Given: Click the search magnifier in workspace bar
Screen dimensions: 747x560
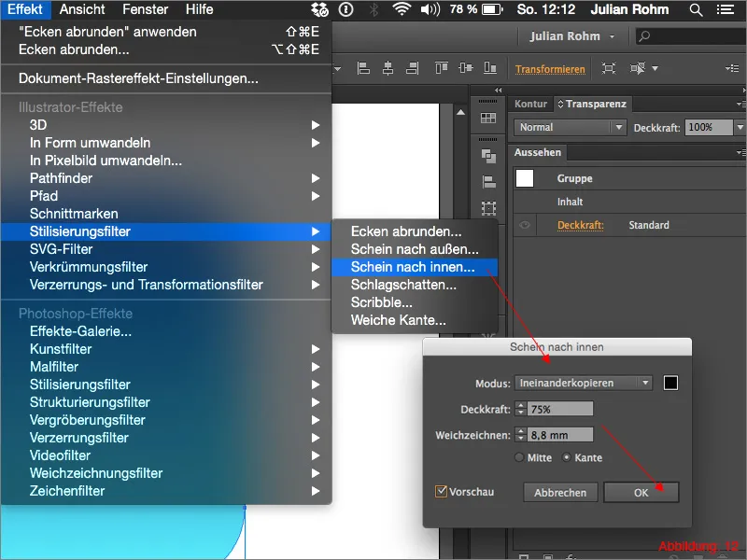Looking at the screenshot, I should [644, 36].
